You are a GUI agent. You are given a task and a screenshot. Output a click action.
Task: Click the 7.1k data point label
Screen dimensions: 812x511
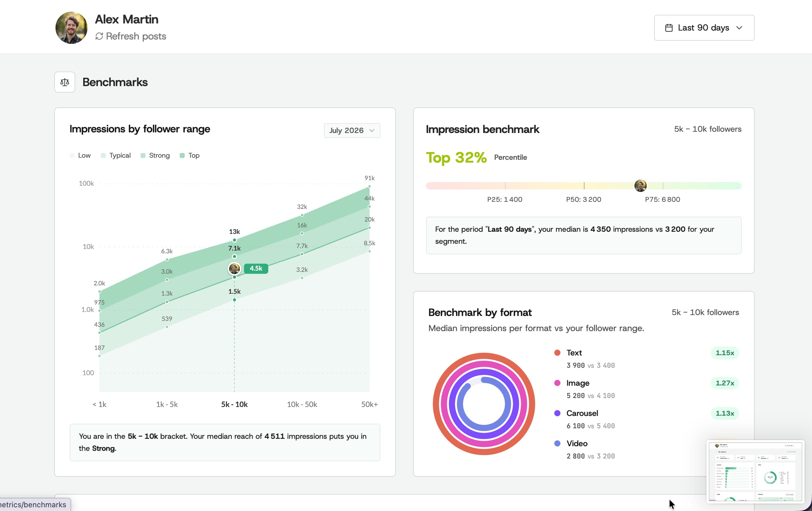(234, 248)
